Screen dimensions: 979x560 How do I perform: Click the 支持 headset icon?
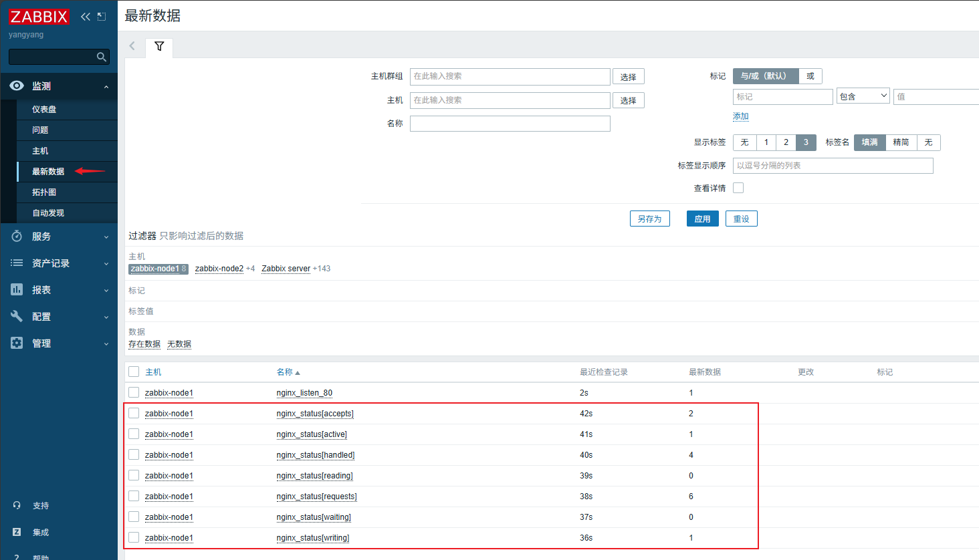pyautogui.click(x=17, y=505)
